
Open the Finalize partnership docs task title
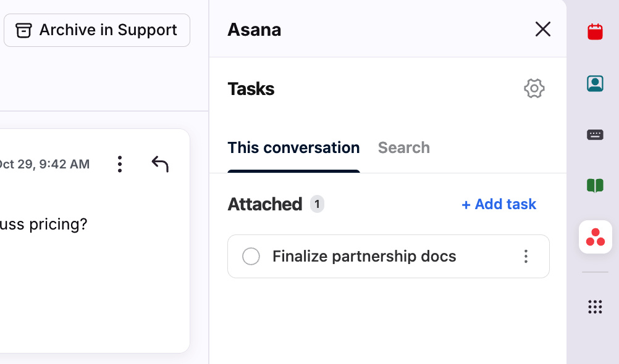click(x=364, y=257)
